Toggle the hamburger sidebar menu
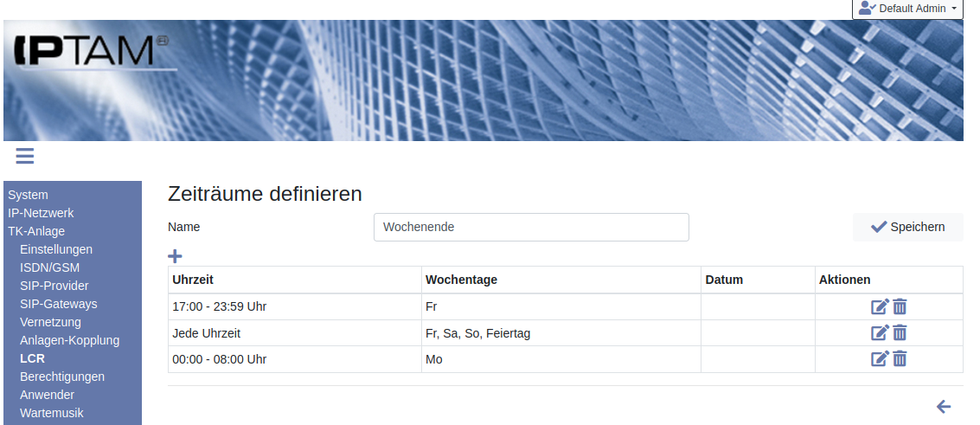This screenshot has height=425, width=980. click(24, 156)
